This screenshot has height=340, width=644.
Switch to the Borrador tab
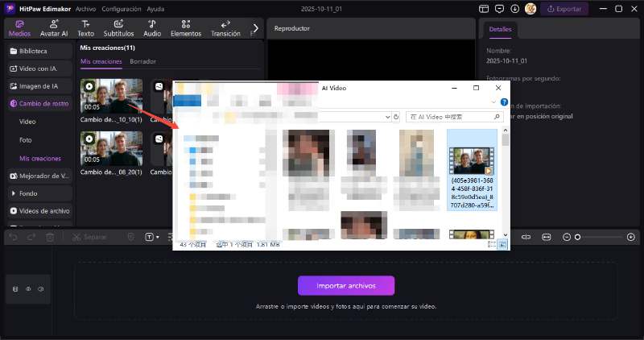[142, 61]
